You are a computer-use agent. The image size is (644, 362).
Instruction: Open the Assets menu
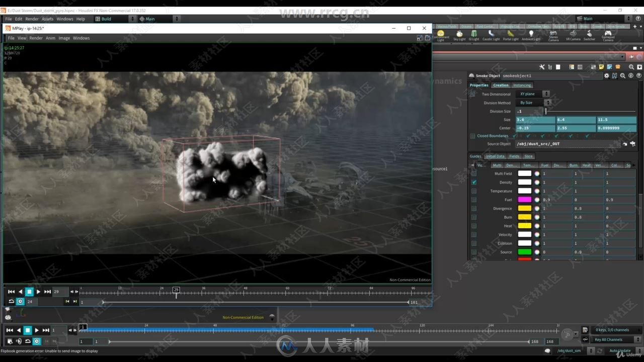tap(47, 19)
